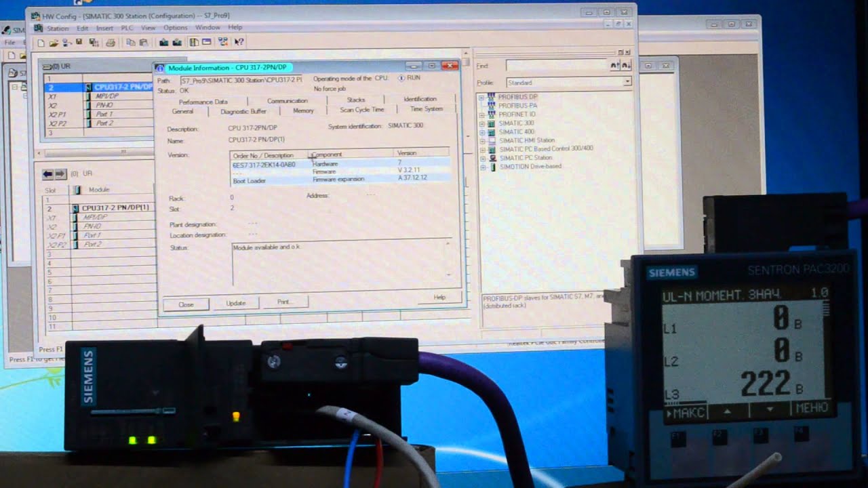Expand the SIMATIC 400 catalog node

(x=482, y=131)
